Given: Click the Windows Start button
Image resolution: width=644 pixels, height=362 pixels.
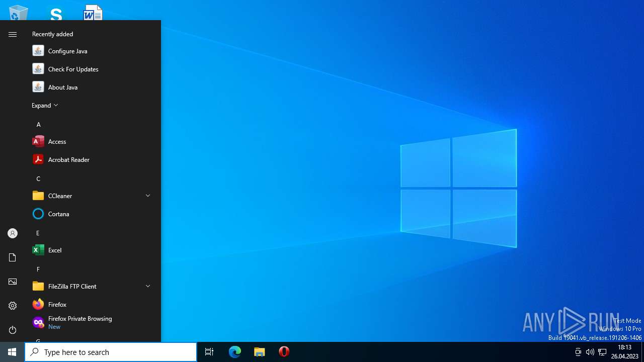Looking at the screenshot, I should (12, 352).
